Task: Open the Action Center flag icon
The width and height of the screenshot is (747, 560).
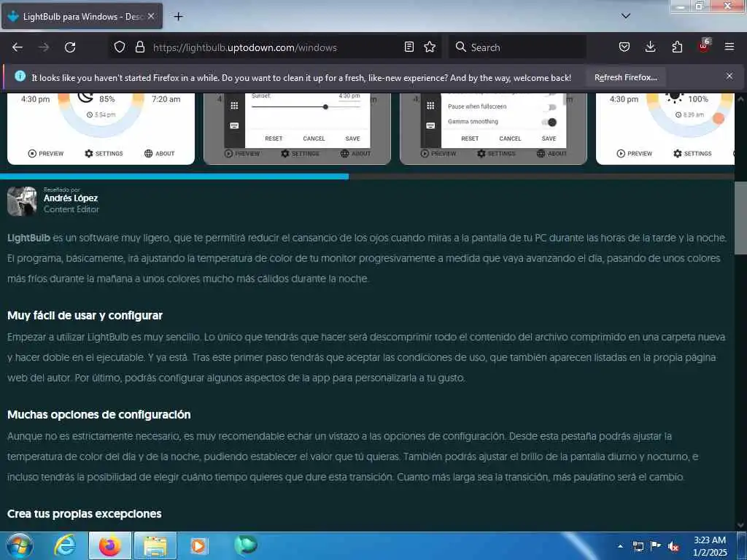Action: point(656,545)
